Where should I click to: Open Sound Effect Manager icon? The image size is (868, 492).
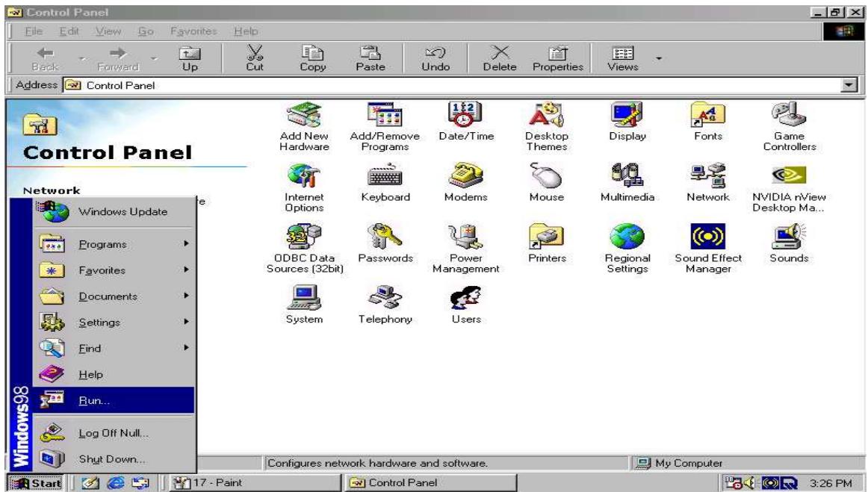[708, 249]
